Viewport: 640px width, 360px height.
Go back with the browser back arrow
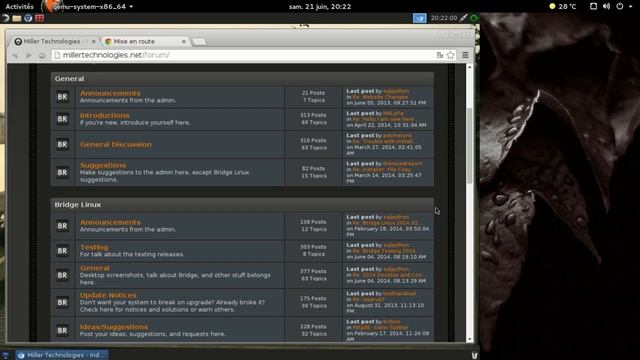point(16,55)
